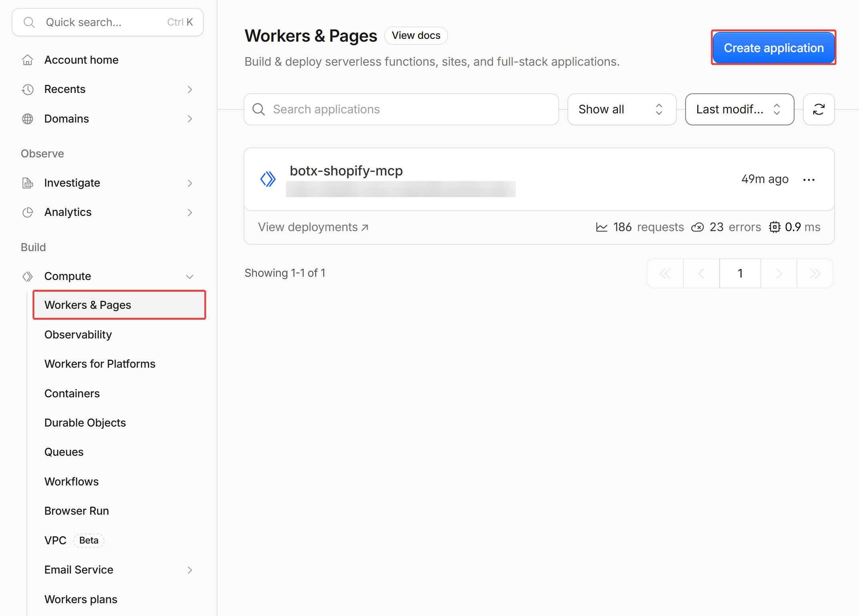Open the Show all filter dropdown
Image resolution: width=859 pixels, height=616 pixels.
(x=622, y=109)
